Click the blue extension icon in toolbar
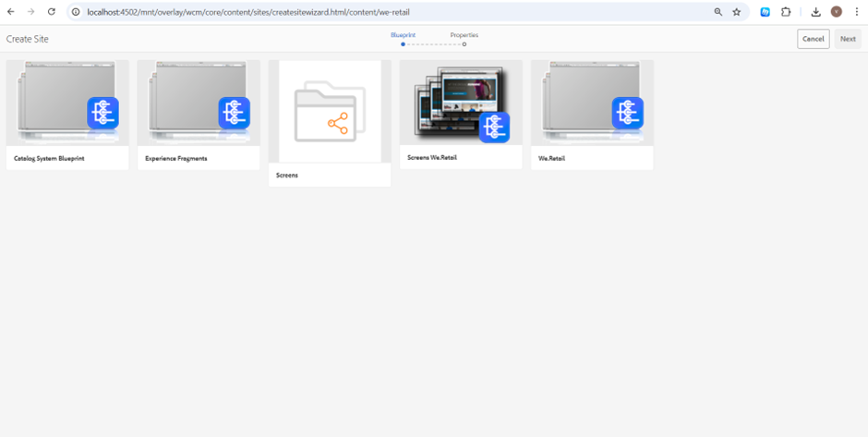This screenshot has height=437, width=868. 766,12
